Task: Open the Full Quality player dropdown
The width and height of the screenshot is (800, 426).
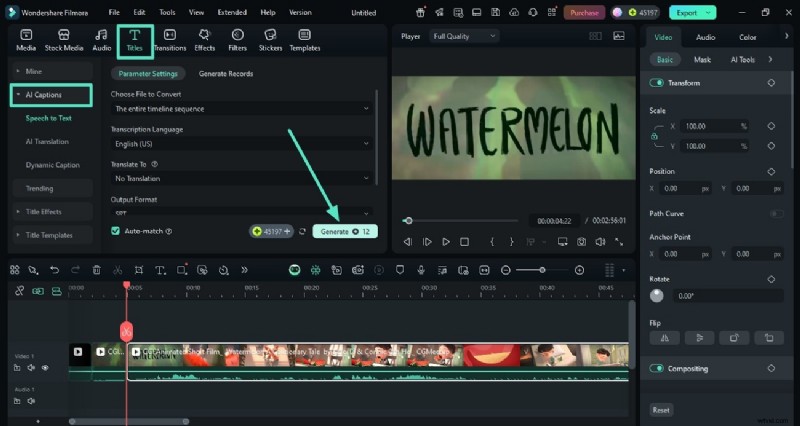Action: (463, 36)
